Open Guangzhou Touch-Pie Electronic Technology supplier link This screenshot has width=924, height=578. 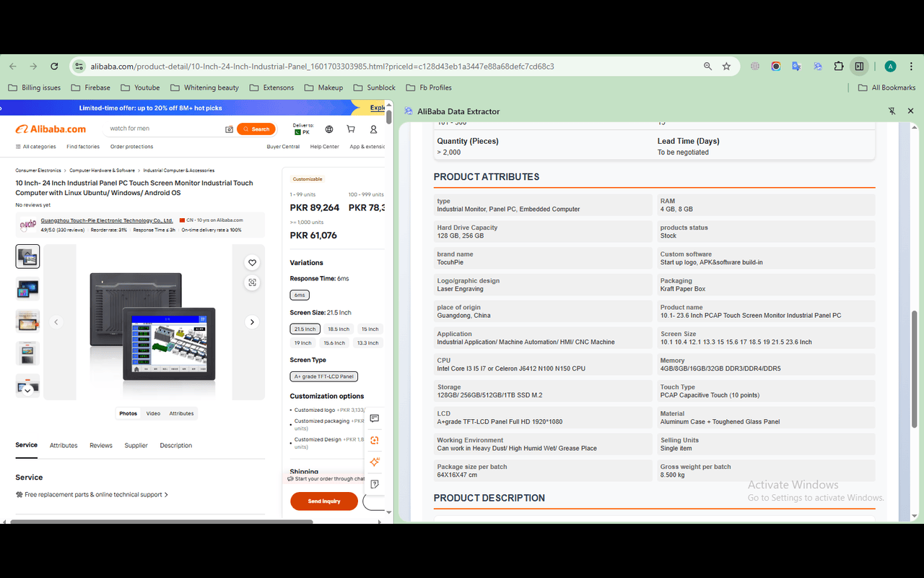coord(107,220)
